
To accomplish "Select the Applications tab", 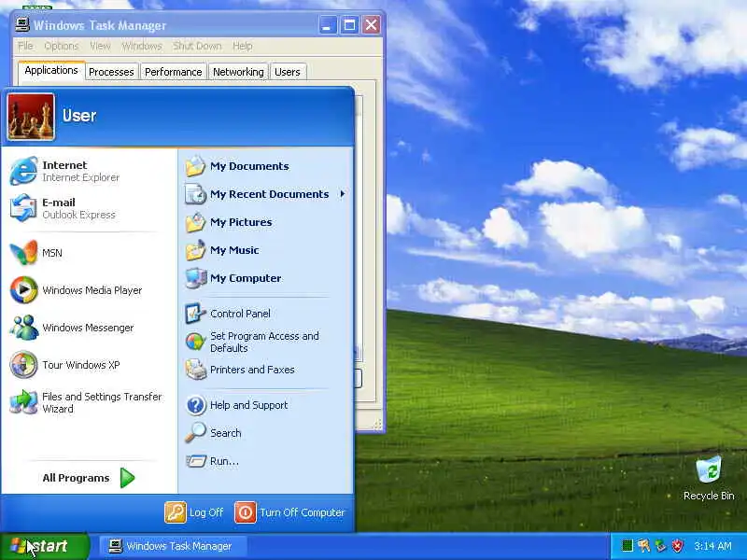I will (x=51, y=70).
